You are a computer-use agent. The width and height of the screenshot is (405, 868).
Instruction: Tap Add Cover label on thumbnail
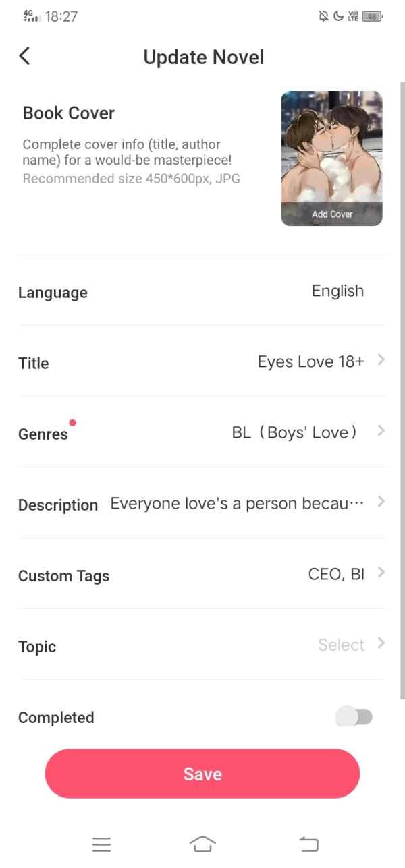coord(332,214)
